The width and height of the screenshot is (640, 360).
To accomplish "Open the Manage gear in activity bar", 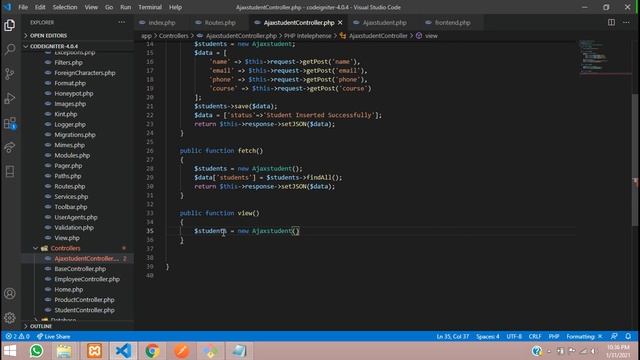I will point(10,318).
